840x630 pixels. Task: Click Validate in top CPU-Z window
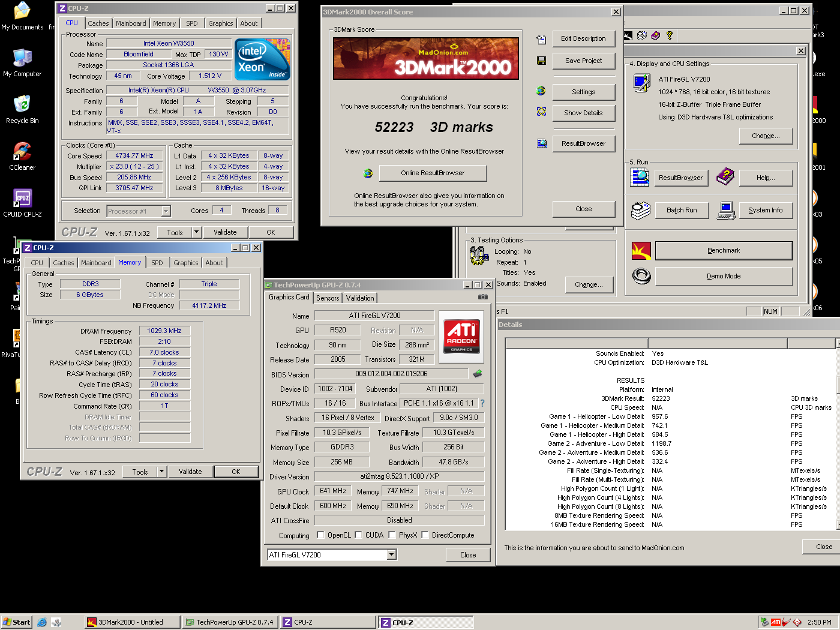pyautogui.click(x=225, y=232)
